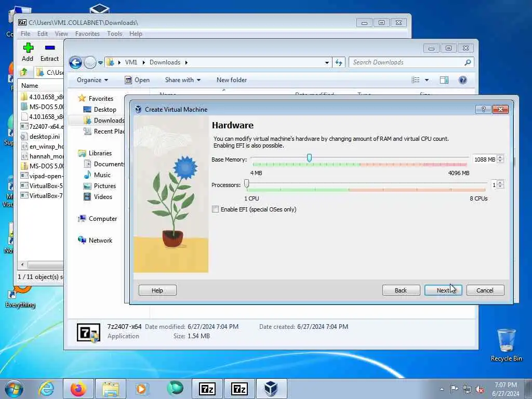This screenshot has height=399, width=532.
Task: Open the Recycle Bin on desktop
Action: [x=507, y=345]
